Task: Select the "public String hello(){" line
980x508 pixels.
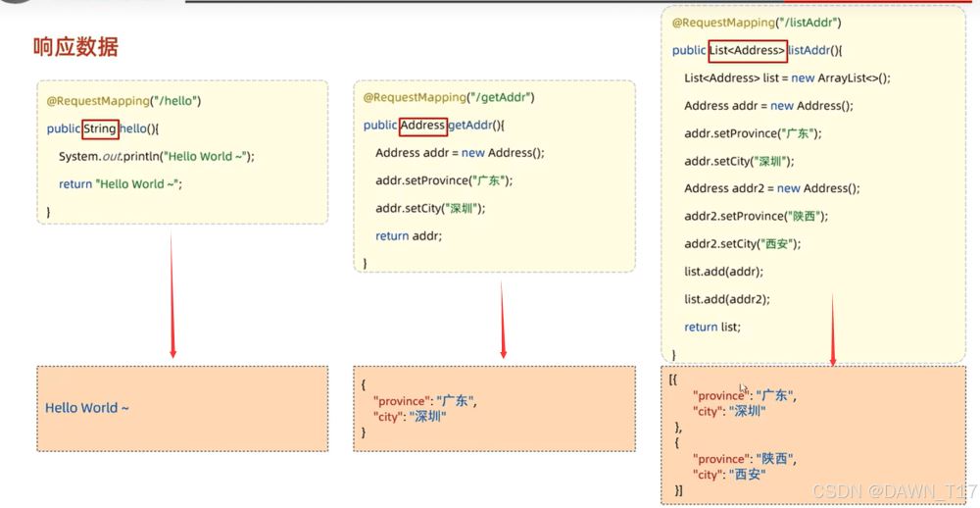Action: (103, 128)
